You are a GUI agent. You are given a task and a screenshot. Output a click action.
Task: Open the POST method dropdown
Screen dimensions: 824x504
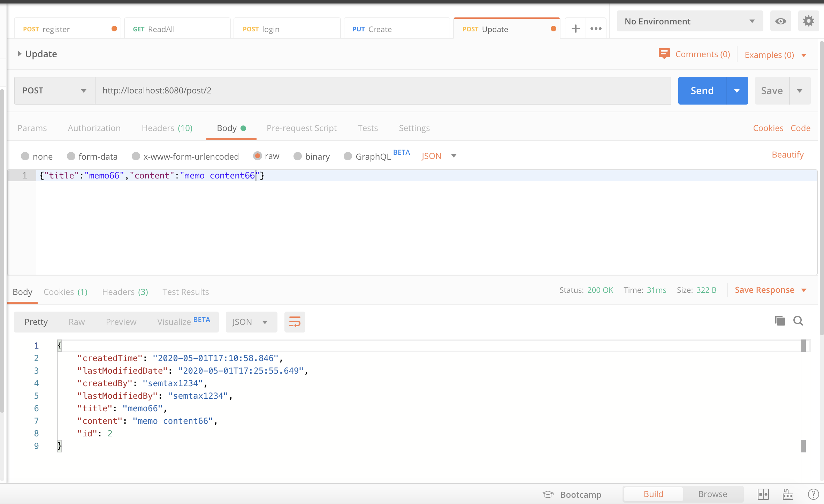pos(54,91)
